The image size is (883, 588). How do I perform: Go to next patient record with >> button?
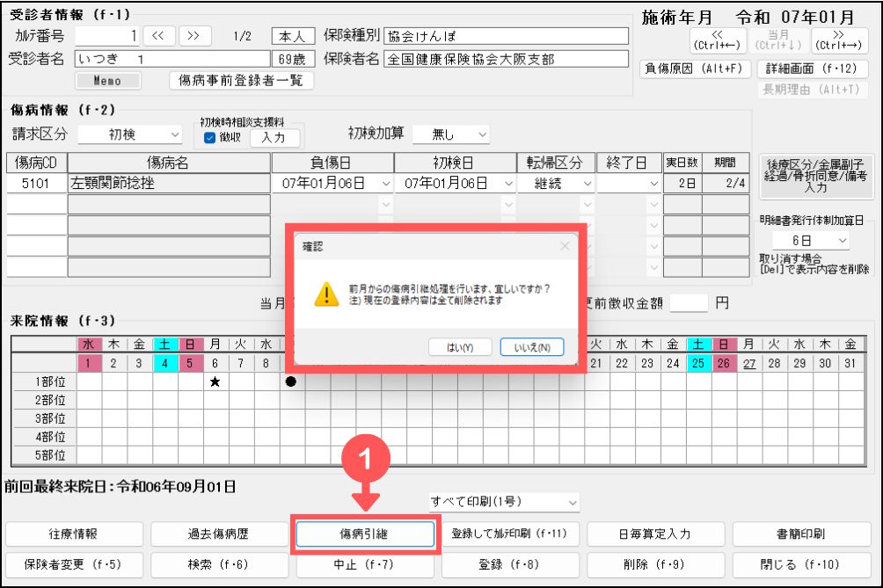click(x=194, y=36)
